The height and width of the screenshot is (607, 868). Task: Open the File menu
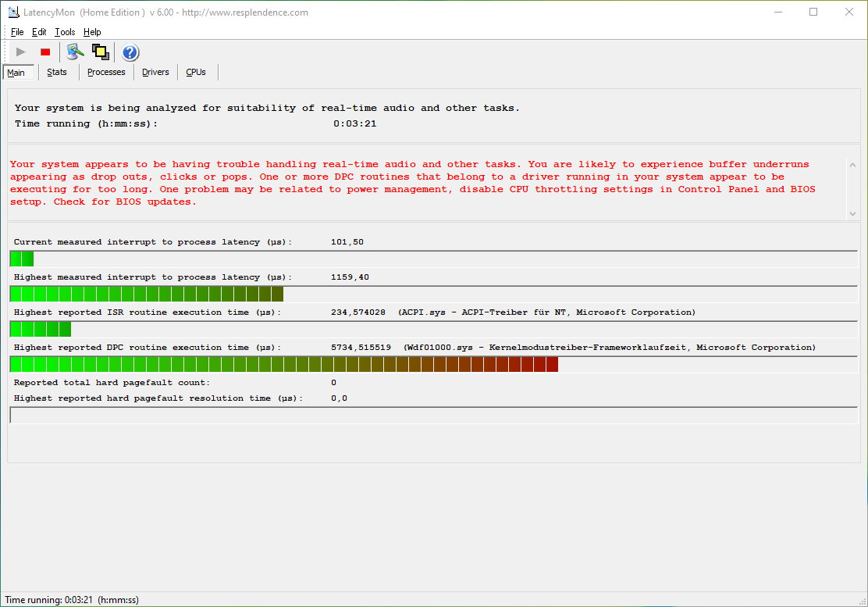[17, 32]
